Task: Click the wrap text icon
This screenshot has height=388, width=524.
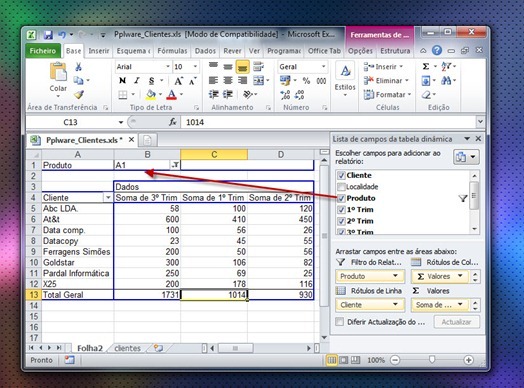Action: point(258,67)
